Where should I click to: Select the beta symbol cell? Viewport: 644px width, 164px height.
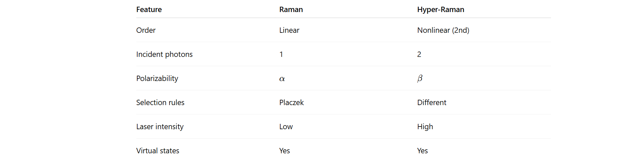[420, 79]
